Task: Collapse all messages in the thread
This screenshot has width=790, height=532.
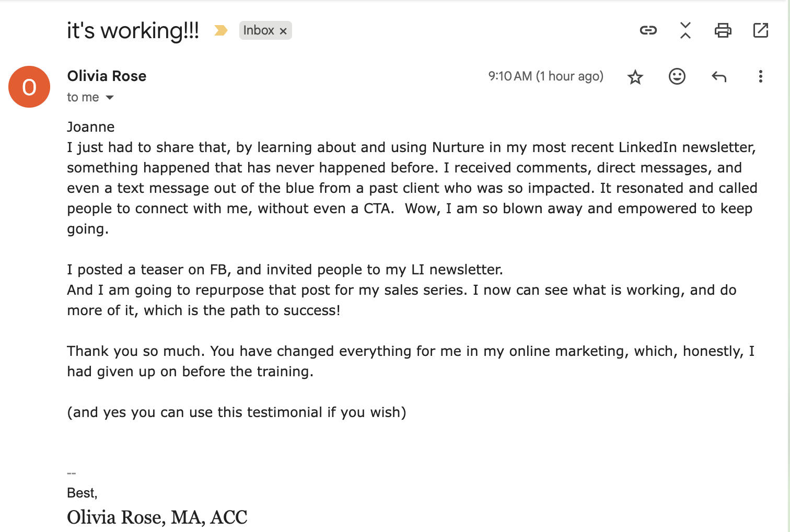Action: 686,30
